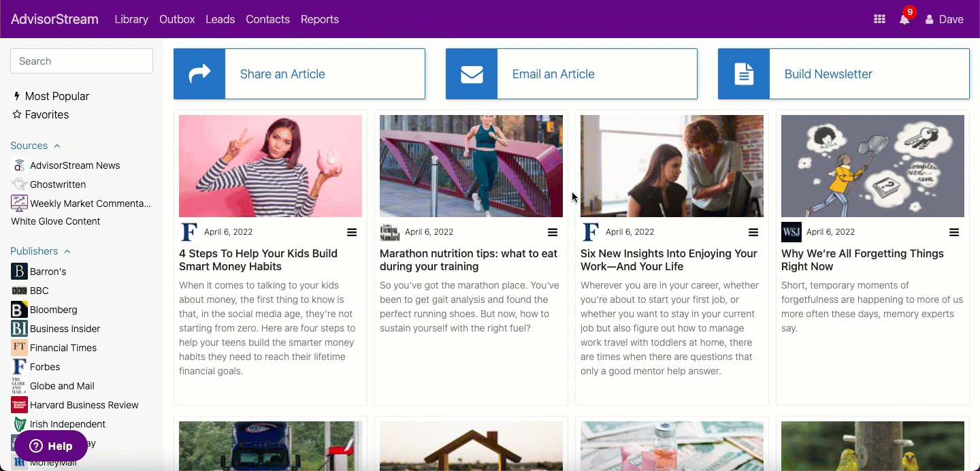
Task: Open the Contacts menu
Action: click(268, 20)
